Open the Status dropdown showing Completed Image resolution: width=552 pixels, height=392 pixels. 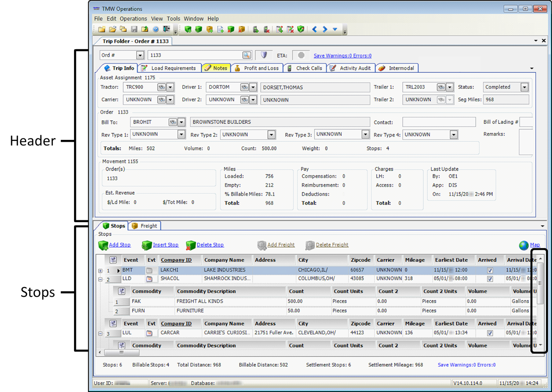pos(524,87)
